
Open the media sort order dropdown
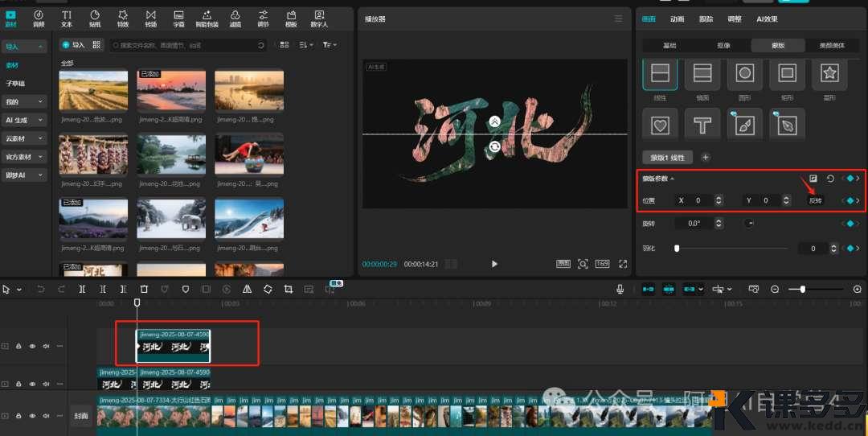tap(306, 44)
